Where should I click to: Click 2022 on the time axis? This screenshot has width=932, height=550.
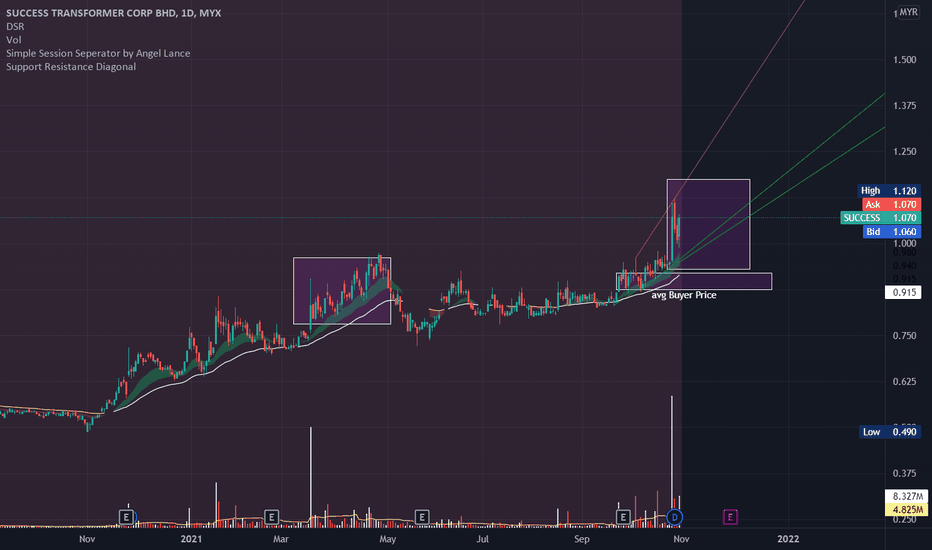[x=788, y=539]
